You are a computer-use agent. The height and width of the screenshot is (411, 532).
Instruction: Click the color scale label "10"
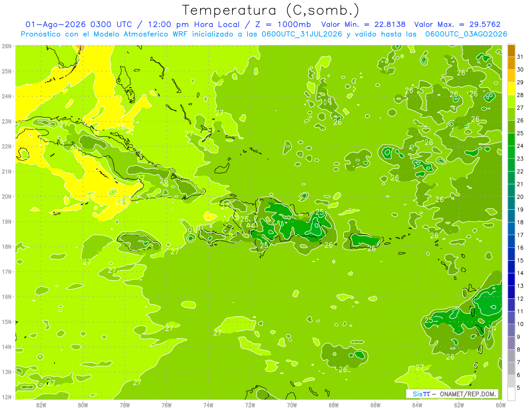click(x=520, y=324)
